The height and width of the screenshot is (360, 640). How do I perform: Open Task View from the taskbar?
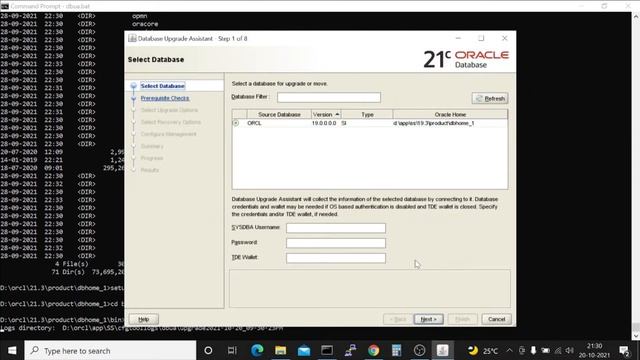pos(232,350)
